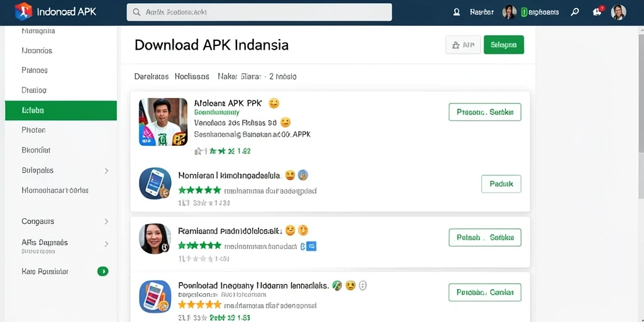The image size is (644, 322).
Task: Open the phone app icon beside Nomieran
Action: coord(155,183)
